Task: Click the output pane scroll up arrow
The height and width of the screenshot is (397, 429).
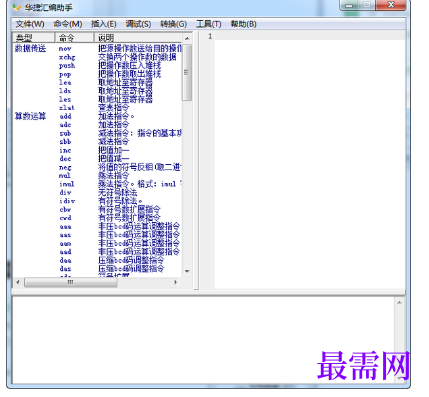Action: point(399,303)
